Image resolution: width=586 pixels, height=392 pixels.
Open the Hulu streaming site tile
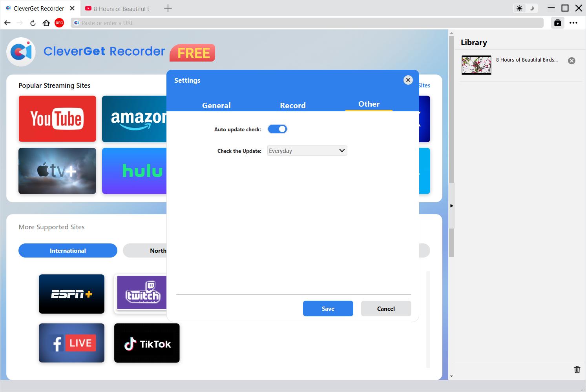pos(134,171)
